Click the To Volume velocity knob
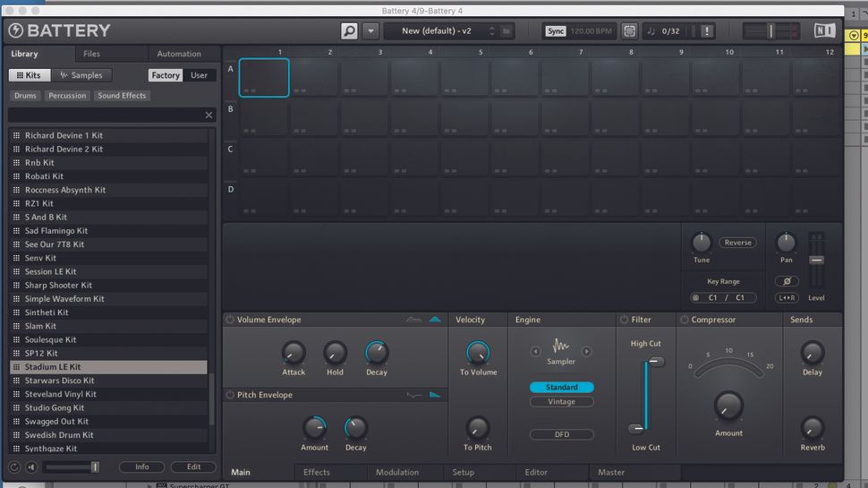 [x=478, y=353]
